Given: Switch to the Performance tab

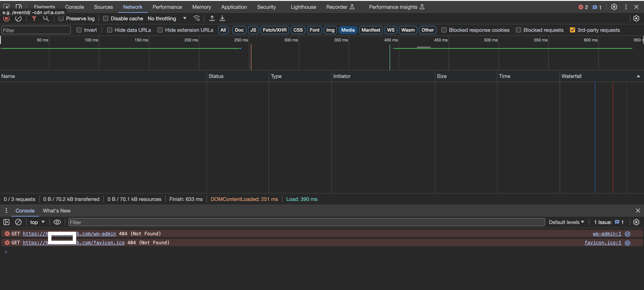Looking at the screenshot, I should [167, 7].
